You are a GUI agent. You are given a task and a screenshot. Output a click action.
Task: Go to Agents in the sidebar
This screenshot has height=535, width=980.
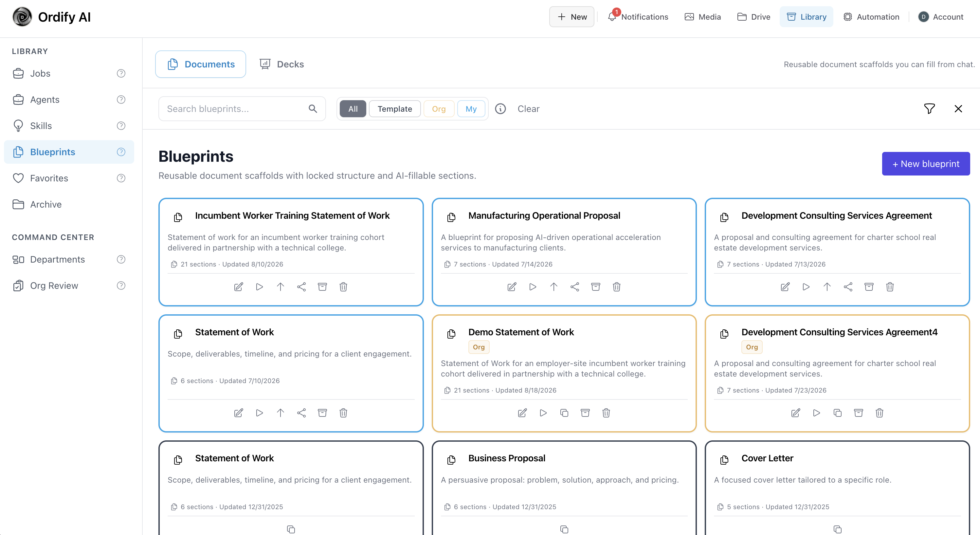coord(69,100)
